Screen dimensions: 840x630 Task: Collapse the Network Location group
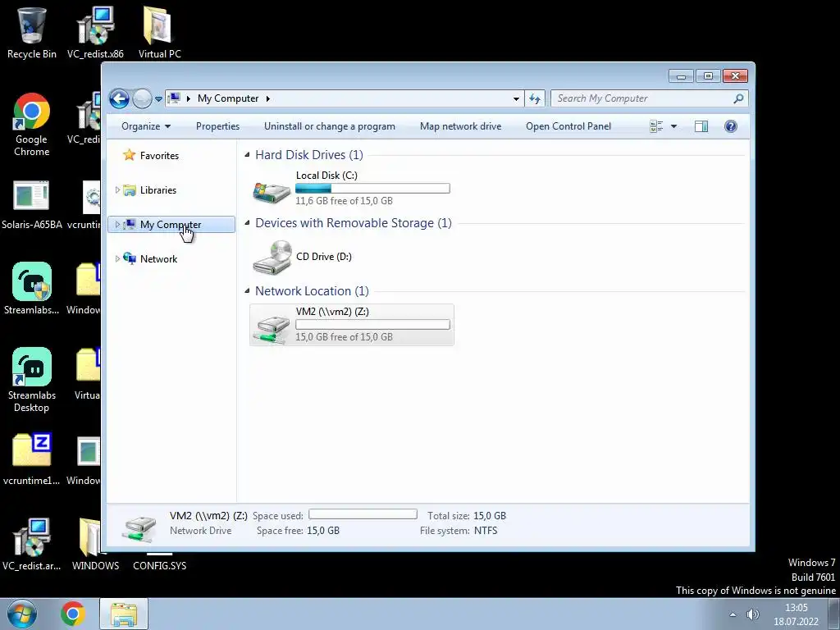(247, 291)
